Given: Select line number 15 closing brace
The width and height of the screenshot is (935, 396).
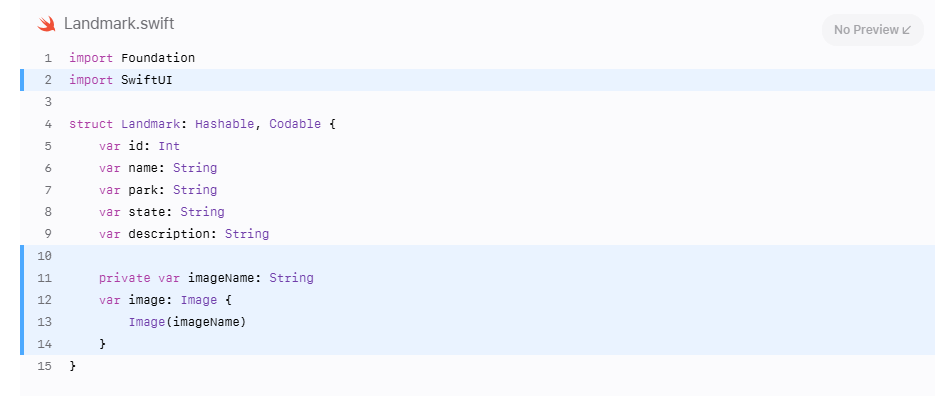Looking at the screenshot, I should 45,366.
